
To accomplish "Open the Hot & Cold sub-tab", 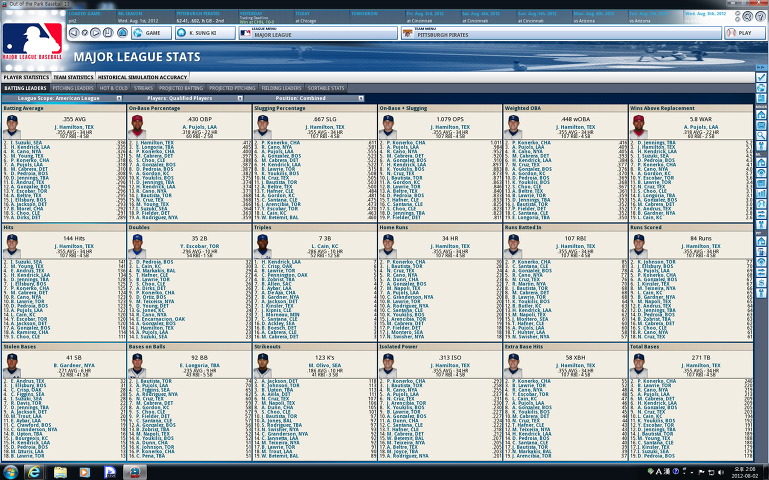I will [113, 88].
